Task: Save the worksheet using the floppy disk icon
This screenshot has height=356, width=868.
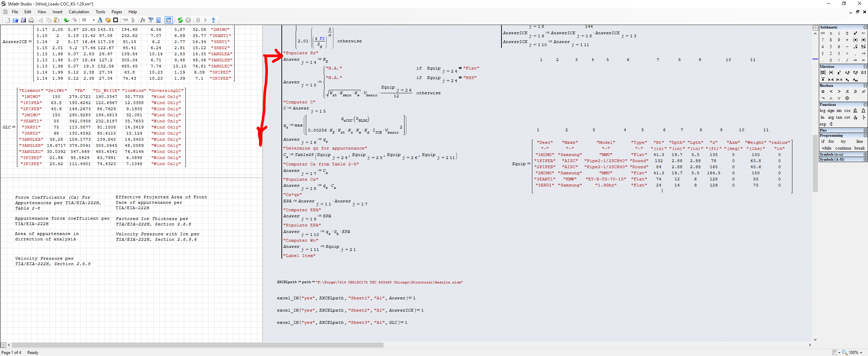Action: tap(23, 20)
